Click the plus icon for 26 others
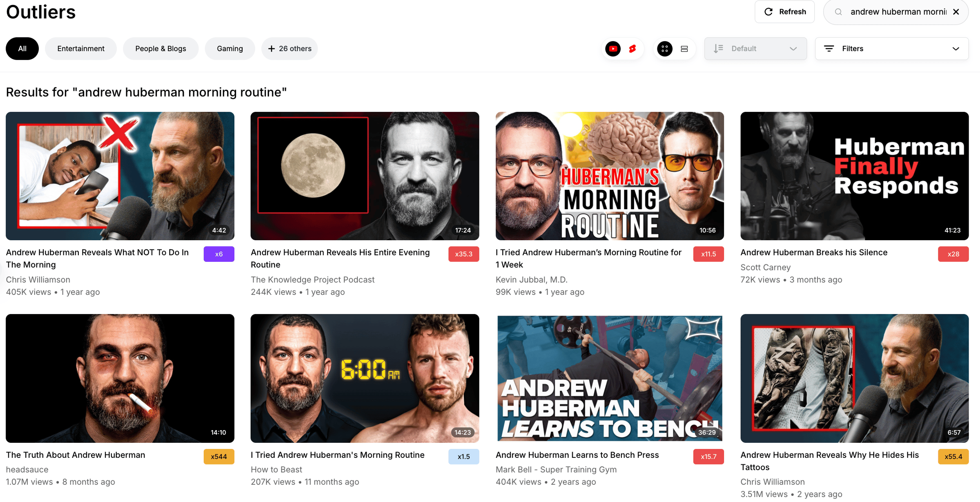 click(272, 49)
